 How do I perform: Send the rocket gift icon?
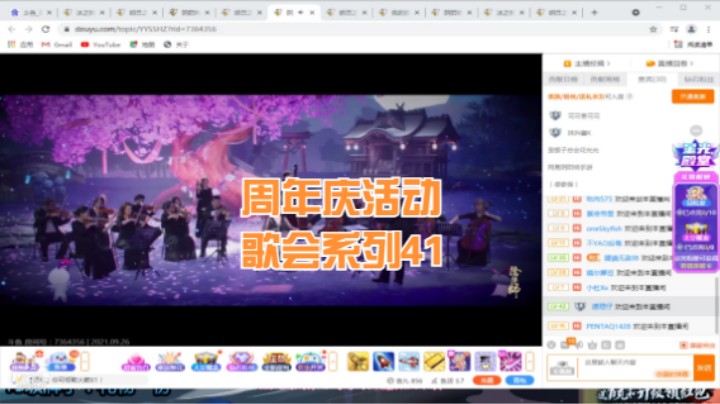tap(383, 362)
